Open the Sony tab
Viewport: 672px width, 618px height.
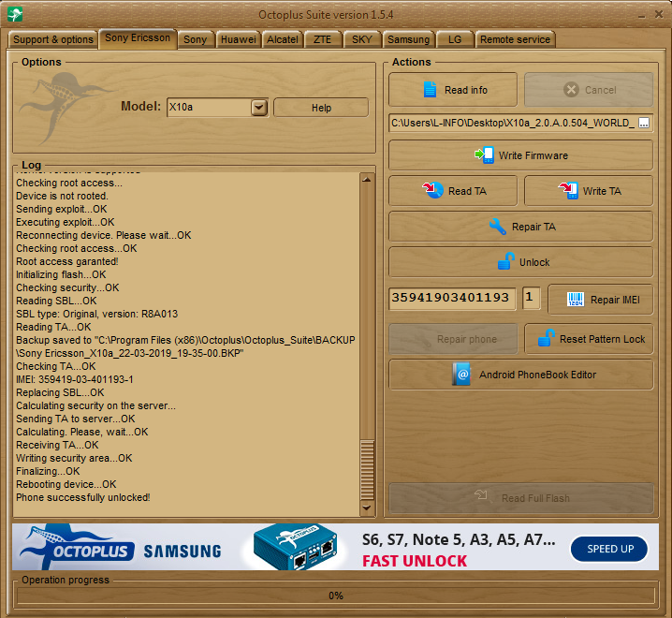pyautogui.click(x=195, y=39)
